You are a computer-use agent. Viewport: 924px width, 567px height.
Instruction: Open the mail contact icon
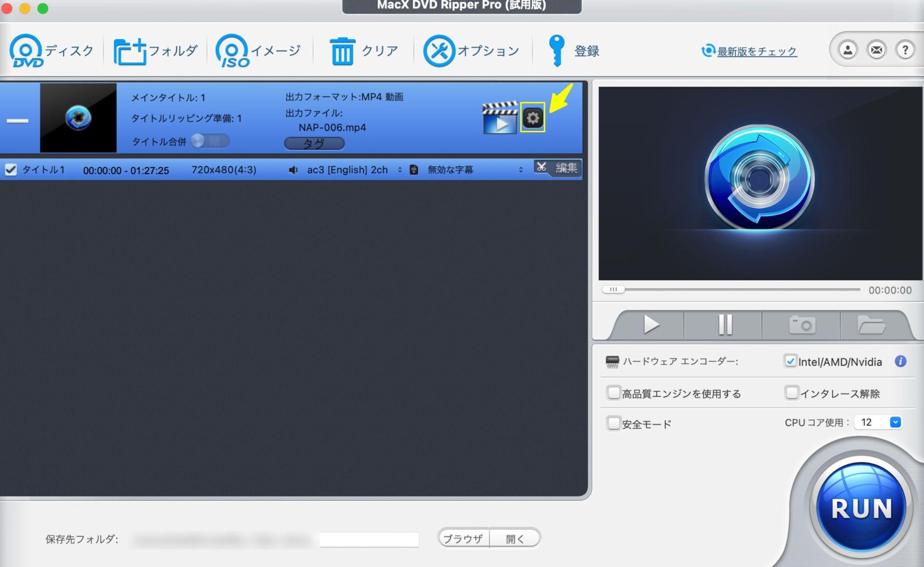point(877,50)
